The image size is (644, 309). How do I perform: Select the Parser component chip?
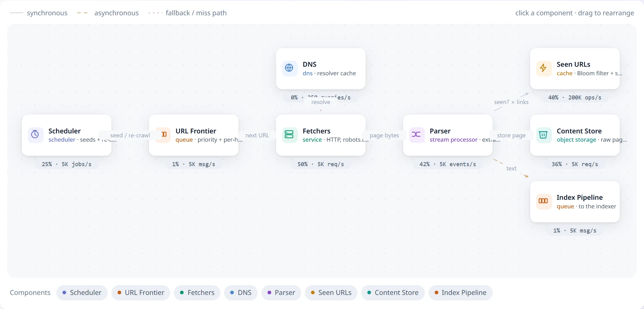coord(281,292)
